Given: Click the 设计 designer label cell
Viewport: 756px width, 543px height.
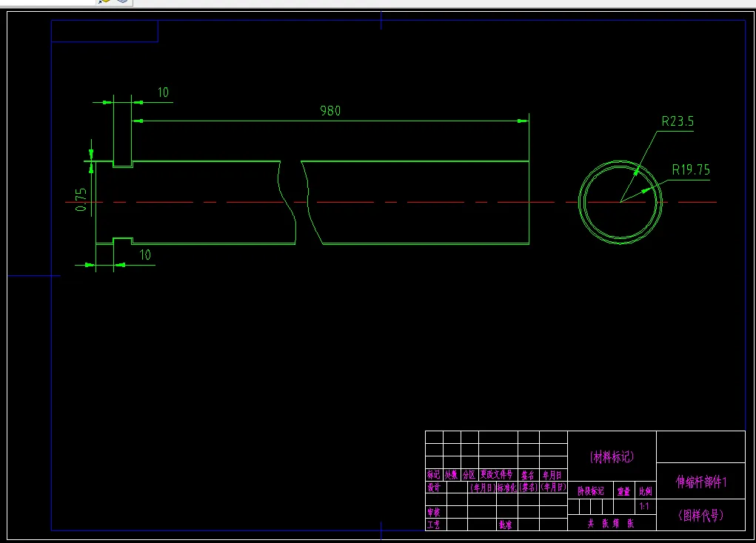Looking at the screenshot, I should coord(434,488).
